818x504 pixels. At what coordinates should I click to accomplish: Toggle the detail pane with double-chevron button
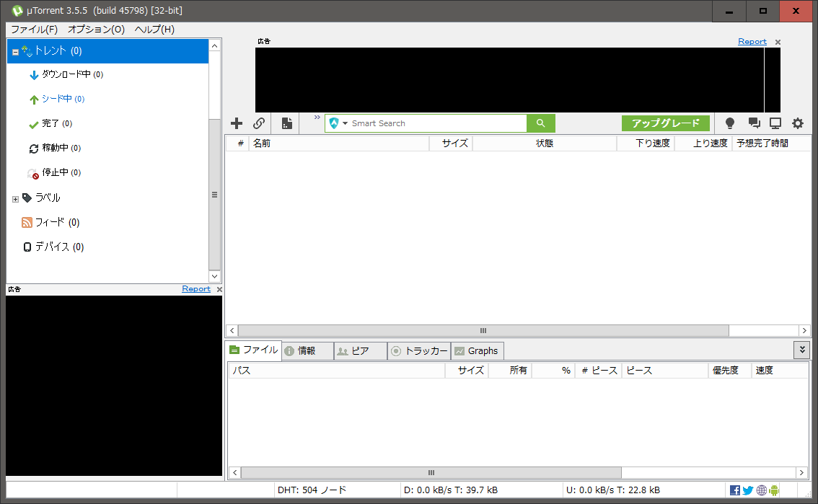[x=801, y=350]
